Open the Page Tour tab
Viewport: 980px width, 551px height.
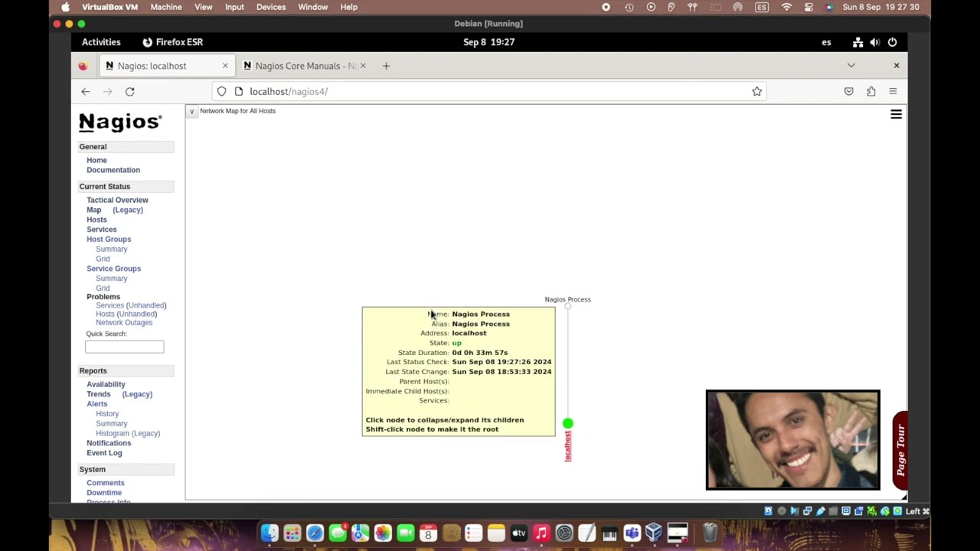900,451
